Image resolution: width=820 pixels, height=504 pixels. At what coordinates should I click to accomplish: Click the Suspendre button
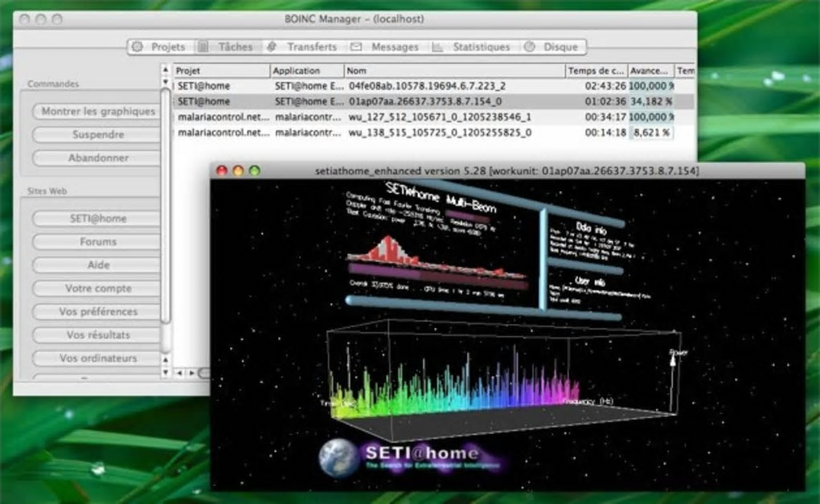97,134
